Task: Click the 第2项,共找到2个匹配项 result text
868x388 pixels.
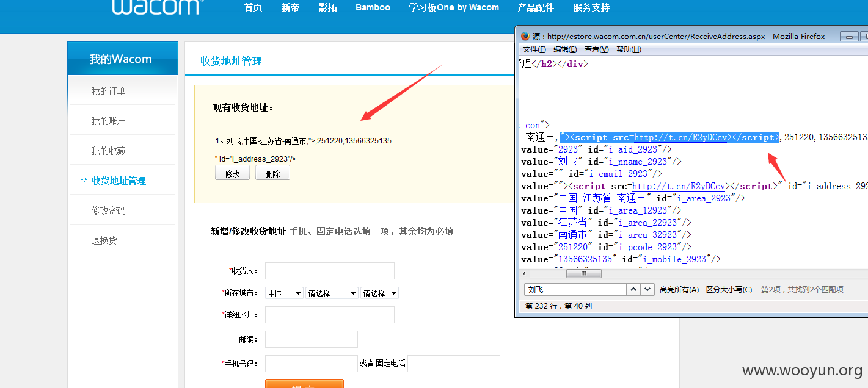Action: (x=802, y=290)
